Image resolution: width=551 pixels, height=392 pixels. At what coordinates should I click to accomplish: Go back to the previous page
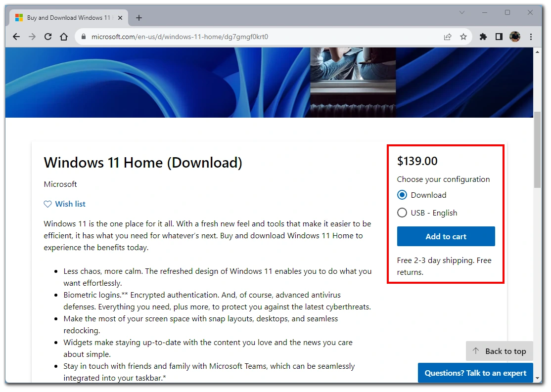tap(16, 37)
